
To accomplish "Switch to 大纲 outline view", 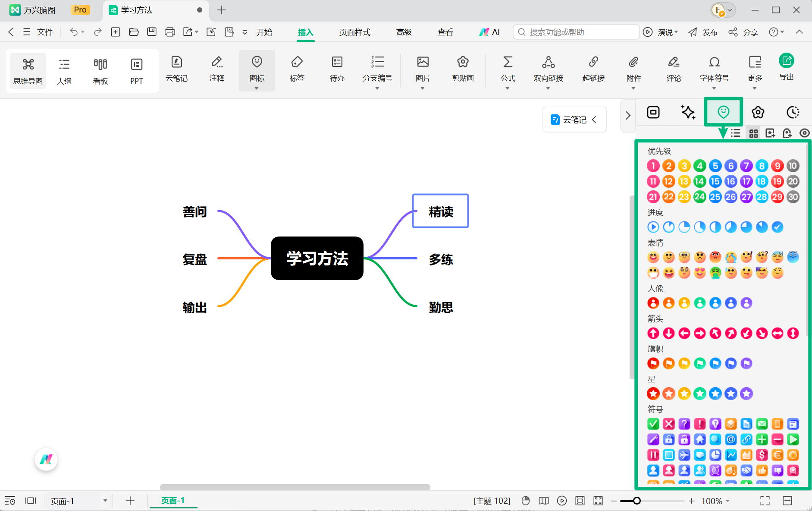I will point(64,71).
